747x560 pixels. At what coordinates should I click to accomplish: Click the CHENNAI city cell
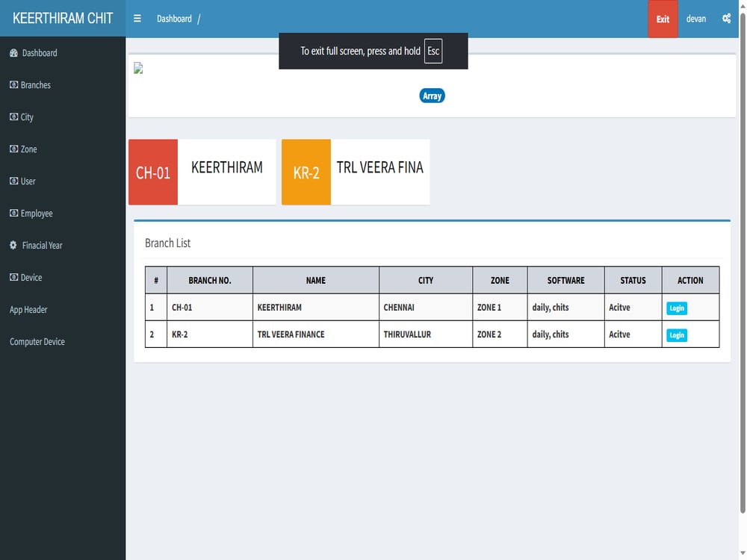click(426, 307)
